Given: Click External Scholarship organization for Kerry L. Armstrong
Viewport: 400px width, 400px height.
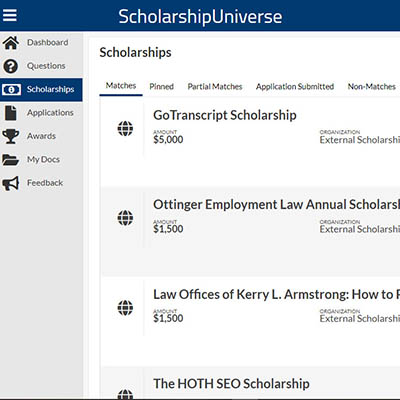Looking at the screenshot, I should (360, 319).
